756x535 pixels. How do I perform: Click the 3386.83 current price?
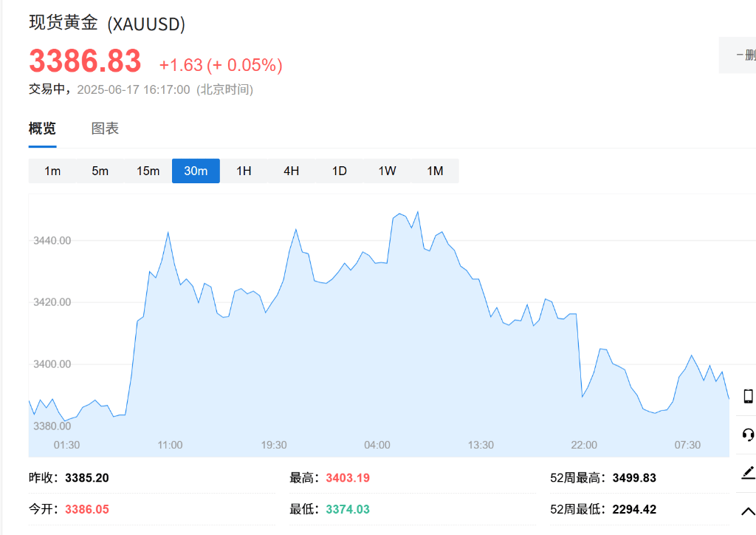point(85,61)
